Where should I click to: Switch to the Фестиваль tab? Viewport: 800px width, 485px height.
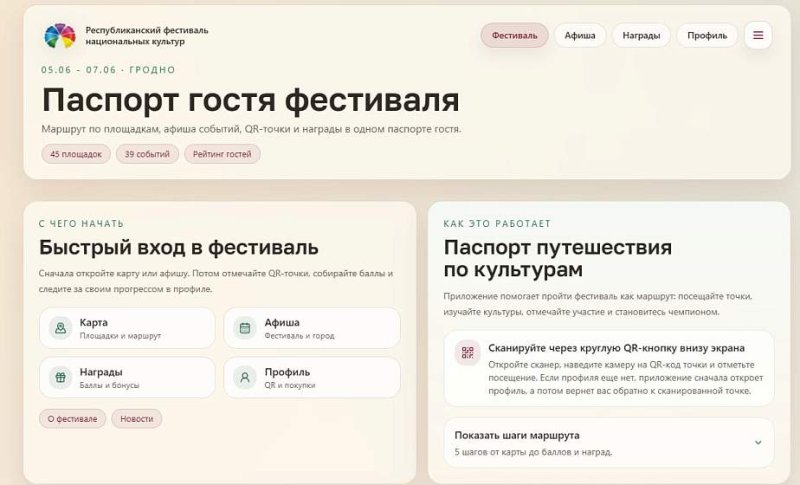coord(514,35)
